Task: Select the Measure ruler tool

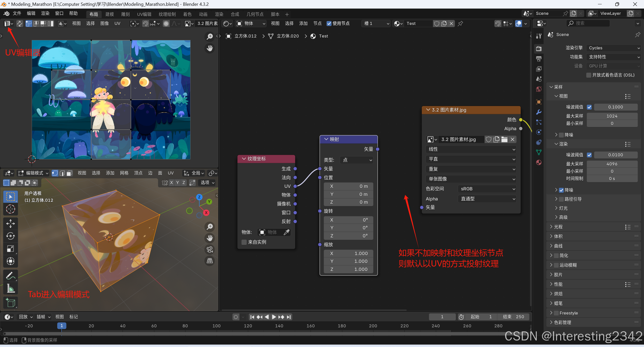Action: point(10,289)
